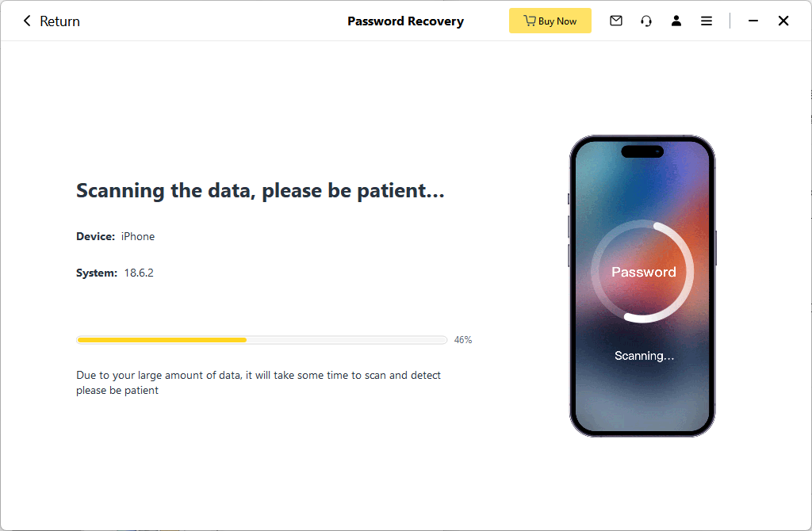Click the 46% progress percentage
The width and height of the screenshot is (812, 531).
coord(463,340)
